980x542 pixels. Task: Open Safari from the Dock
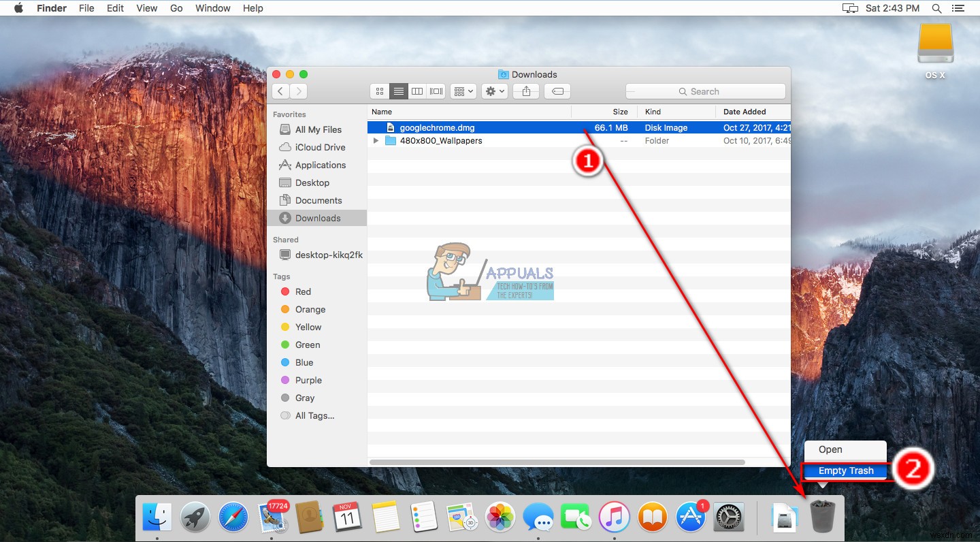pyautogui.click(x=233, y=517)
